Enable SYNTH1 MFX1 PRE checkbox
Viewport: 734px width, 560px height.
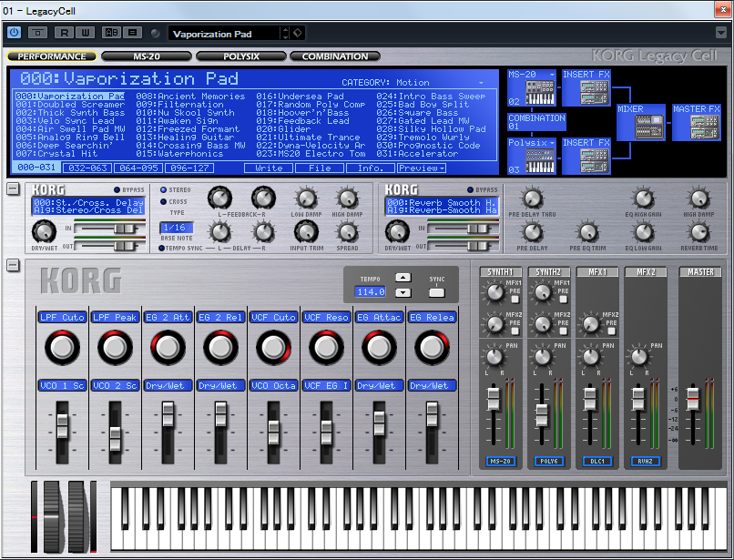click(x=515, y=300)
